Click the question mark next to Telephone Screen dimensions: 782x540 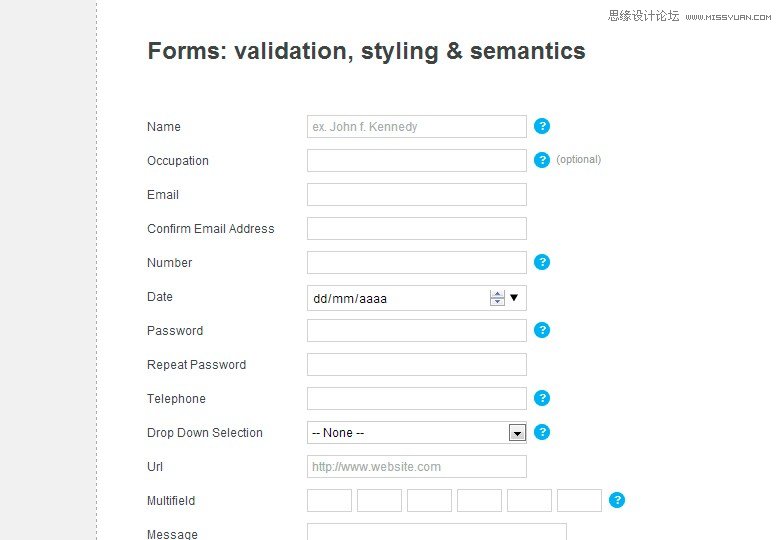[x=542, y=398]
